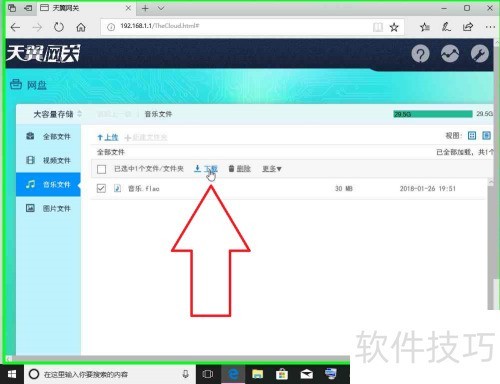
Task: Open Microsoft Store from the taskbar
Action: click(282, 374)
